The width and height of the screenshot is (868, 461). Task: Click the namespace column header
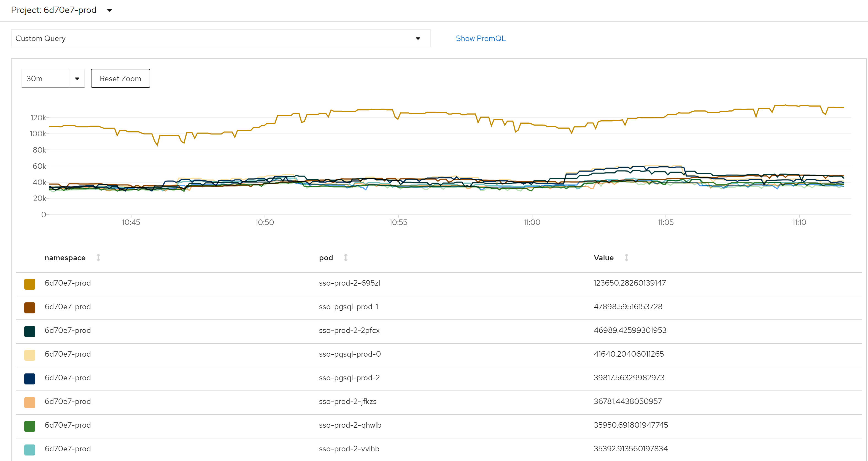point(65,257)
